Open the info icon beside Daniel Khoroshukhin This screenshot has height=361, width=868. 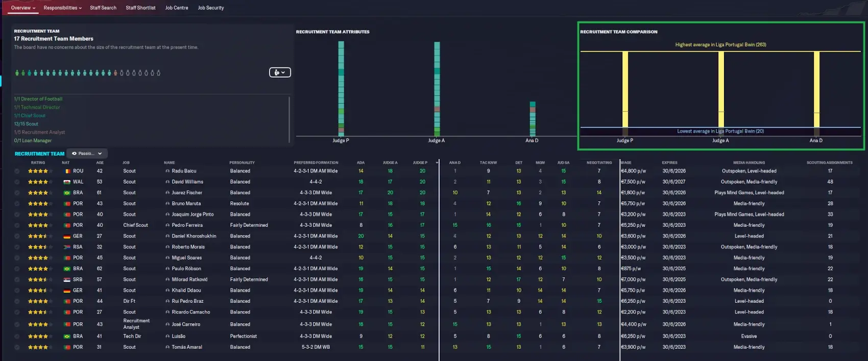point(167,236)
